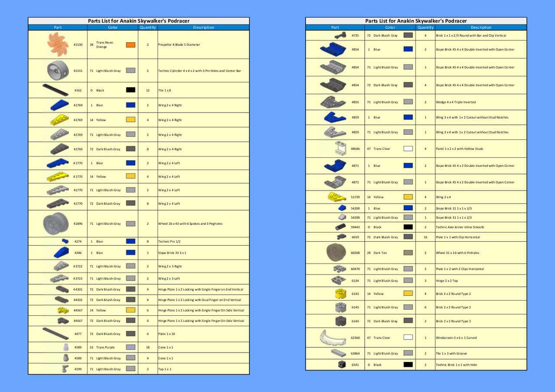Select the blue Wing 2 x 4 Right image

[x=59, y=105]
